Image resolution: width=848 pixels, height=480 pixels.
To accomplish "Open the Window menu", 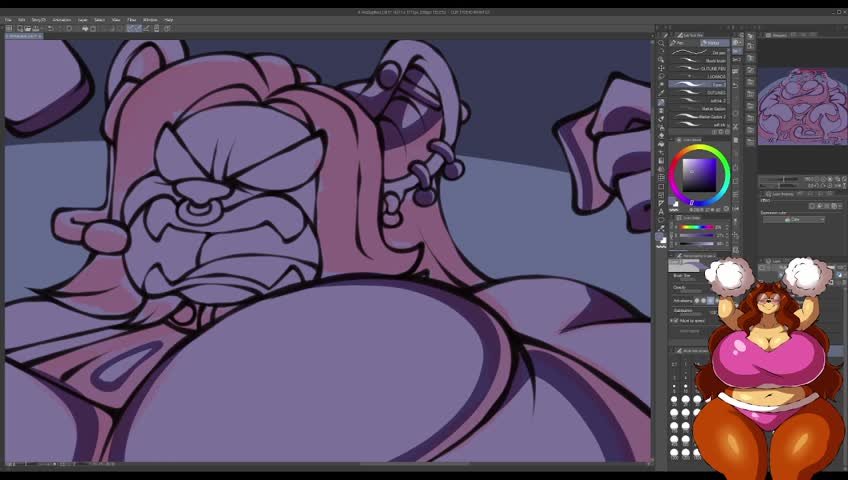I will click(x=150, y=19).
